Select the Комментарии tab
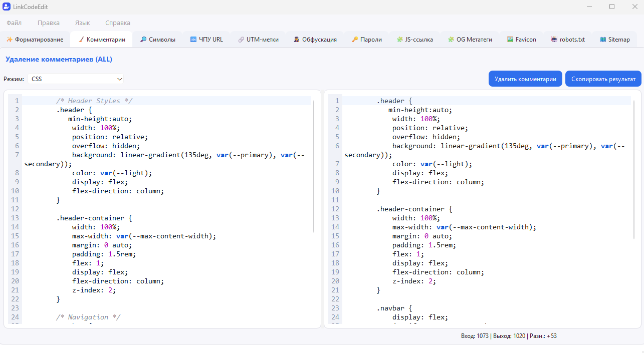The height and width of the screenshot is (353, 644). 102,40
